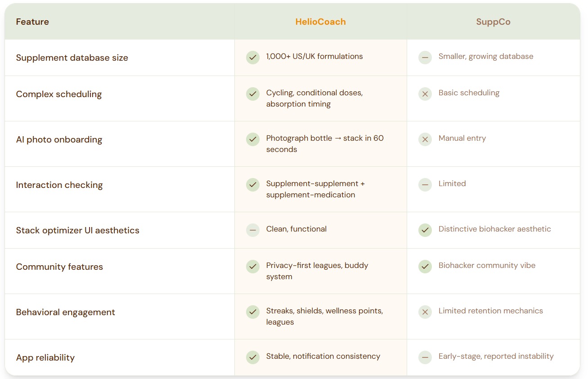Select the SuppCo column header
Screen dimensions: 588x379
tap(493, 22)
